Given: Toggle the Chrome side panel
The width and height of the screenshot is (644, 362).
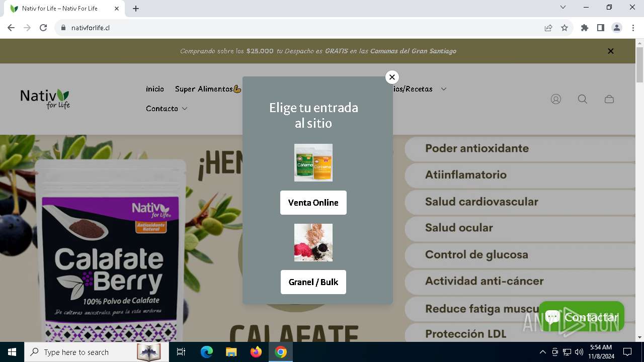Looking at the screenshot, I should point(601,28).
